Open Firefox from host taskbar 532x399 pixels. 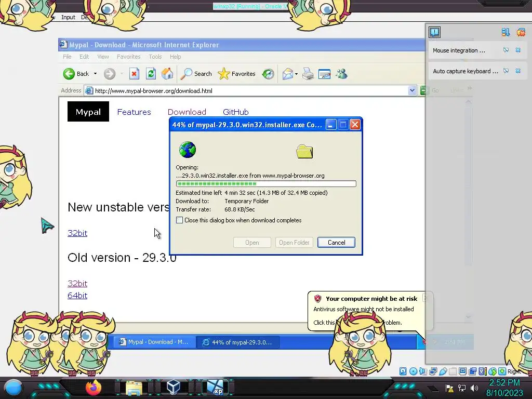click(94, 388)
